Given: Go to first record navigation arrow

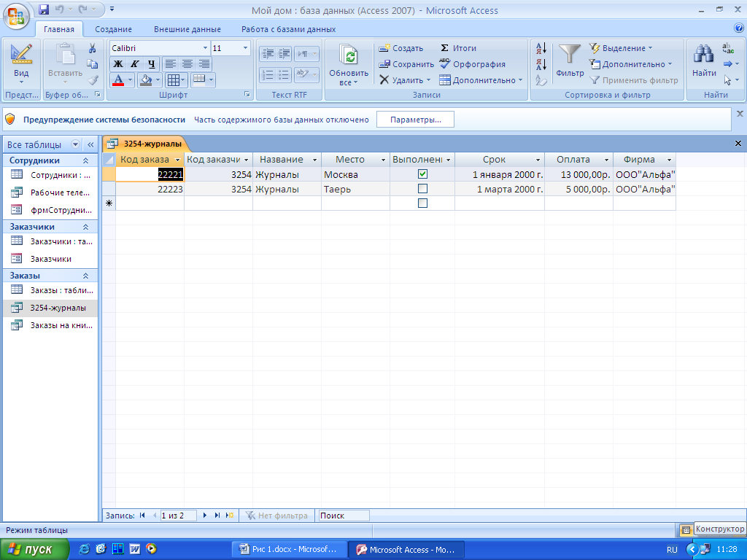Looking at the screenshot, I should tap(142, 516).
